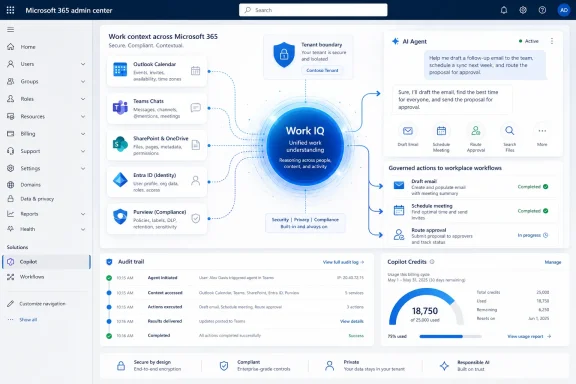
Task: Click the Draft email Completed status
Action: tap(533, 187)
